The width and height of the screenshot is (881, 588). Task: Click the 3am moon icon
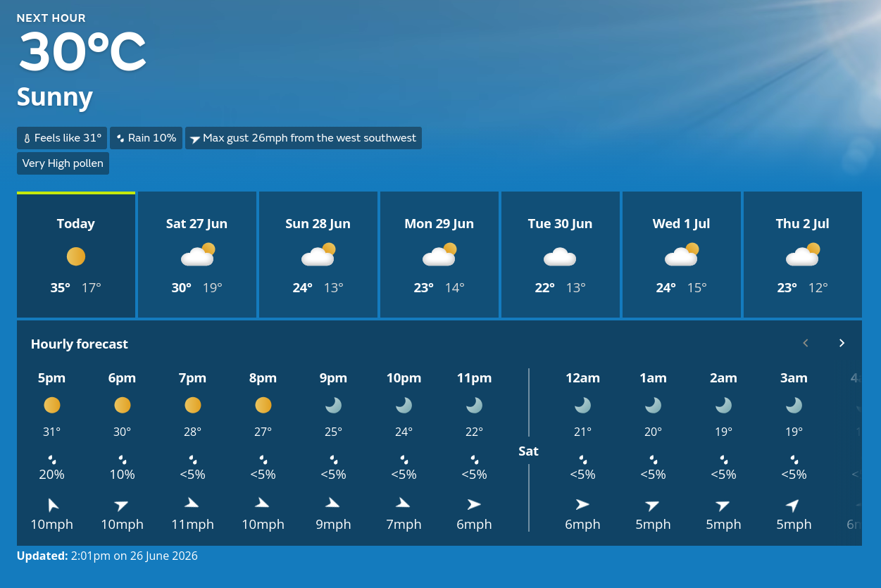click(x=794, y=405)
